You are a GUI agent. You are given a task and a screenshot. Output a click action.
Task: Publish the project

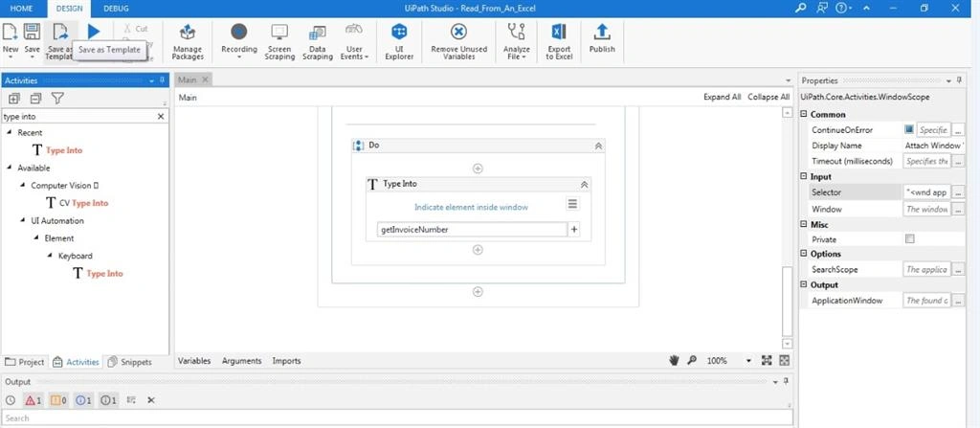point(602,38)
